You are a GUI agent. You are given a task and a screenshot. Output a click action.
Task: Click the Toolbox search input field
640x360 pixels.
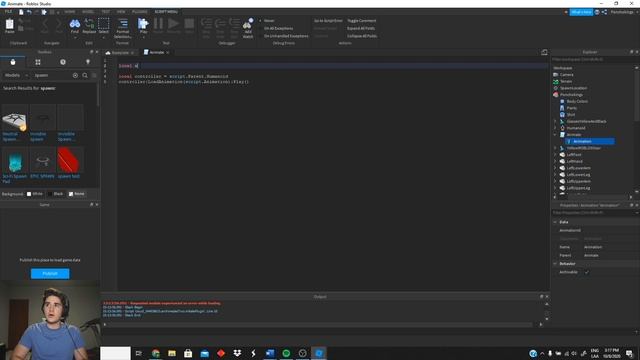[x=52, y=75]
